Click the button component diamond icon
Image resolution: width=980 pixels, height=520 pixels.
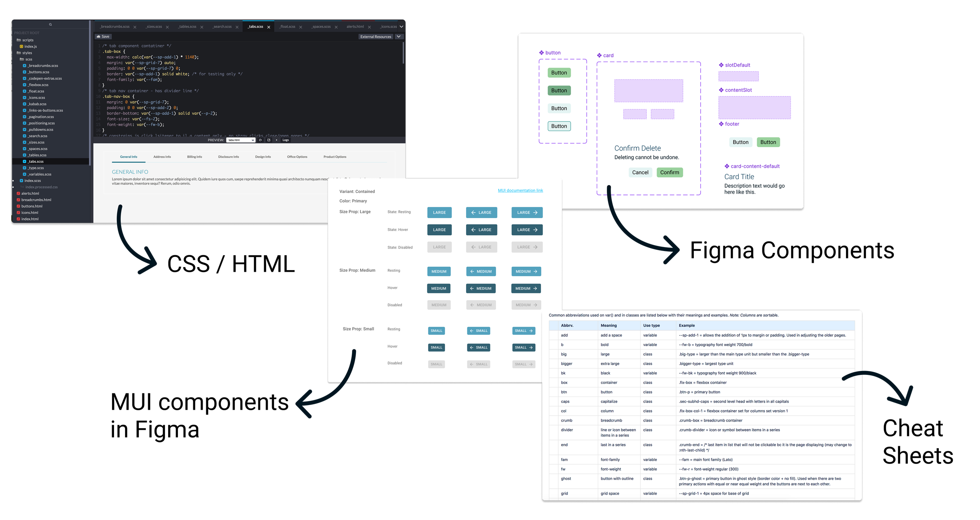541,53
